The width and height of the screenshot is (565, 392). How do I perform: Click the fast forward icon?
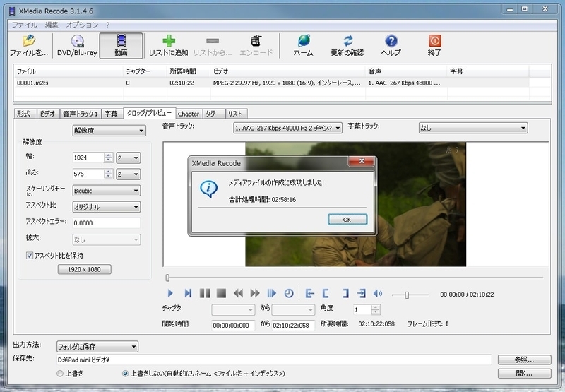click(255, 293)
